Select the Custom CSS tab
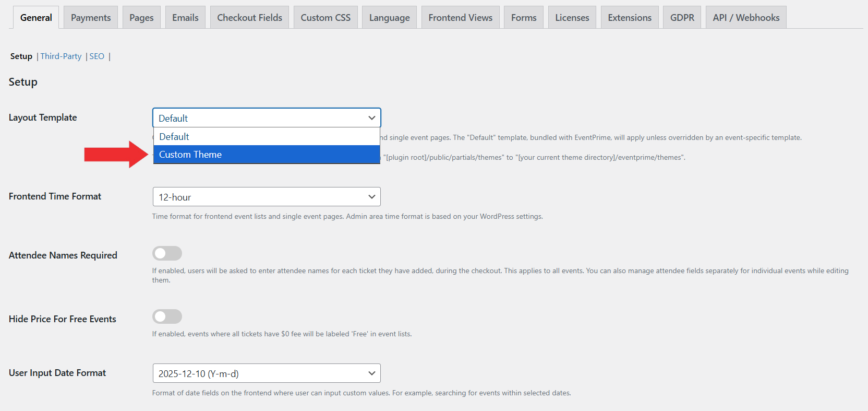This screenshot has width=868, height=411. [325, 18]
